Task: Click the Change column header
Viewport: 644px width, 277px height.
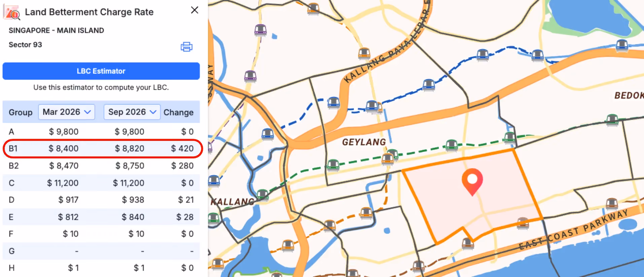Action: (178, 112)
